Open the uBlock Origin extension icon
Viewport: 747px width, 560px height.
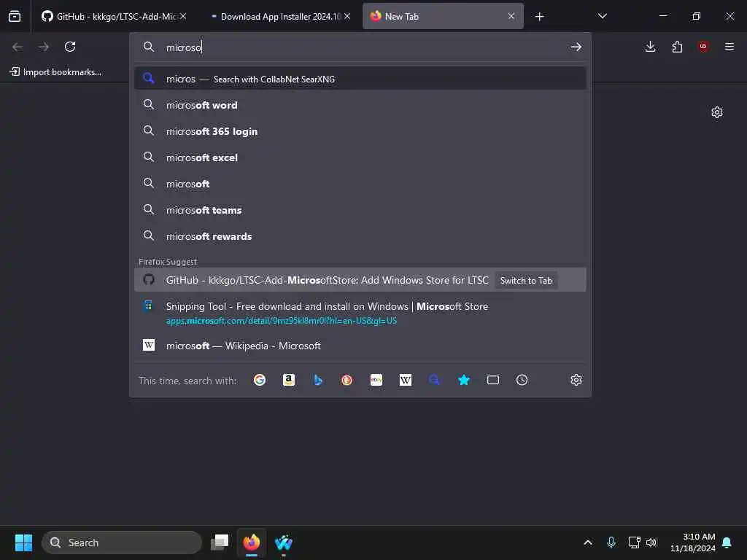pyautogui.click(x=703, y=47)
